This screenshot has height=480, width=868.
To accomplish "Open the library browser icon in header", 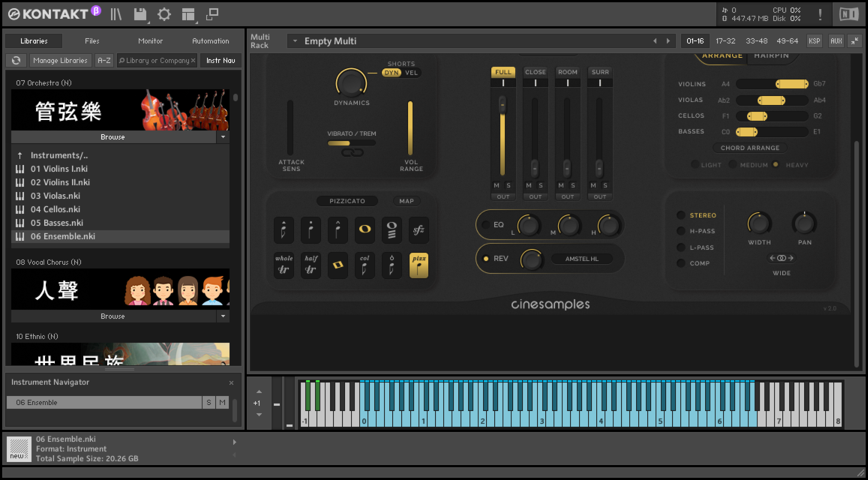I will 116,14.
